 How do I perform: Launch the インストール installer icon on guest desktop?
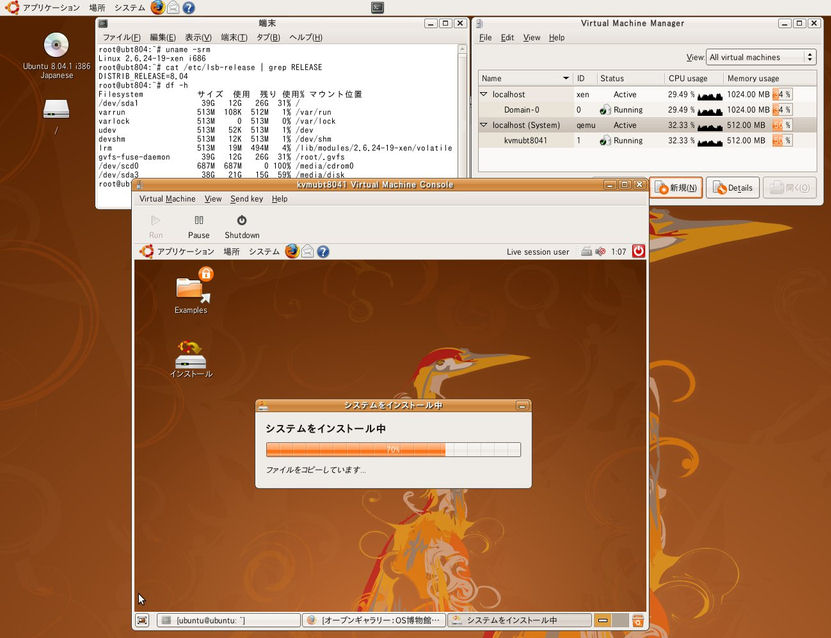[x=191, y=359]
